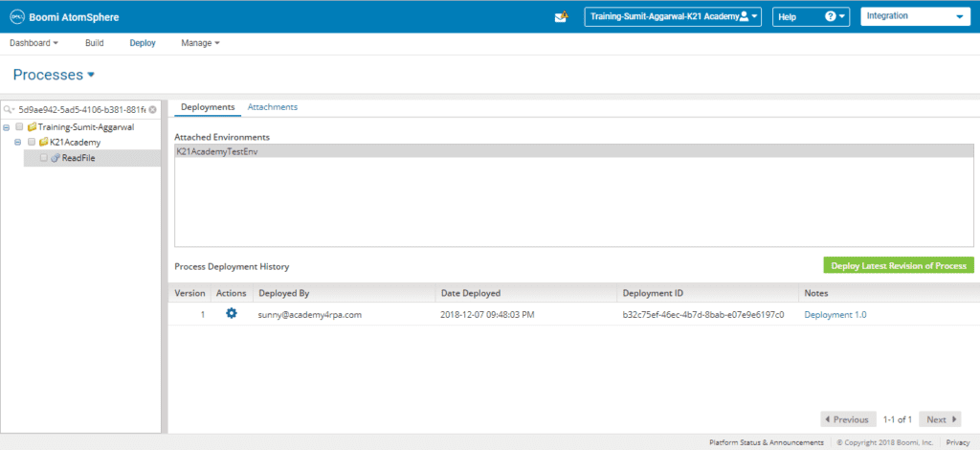Open the Privacy link
Image resolution: width=980 pixels, height=450 pixels.
[957, 442]
